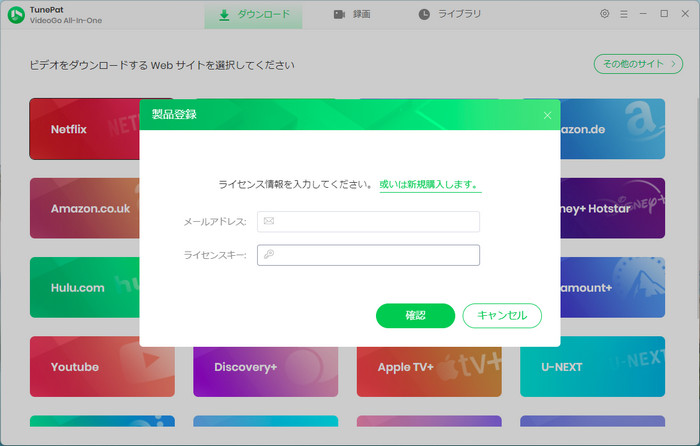Open the ライブラリ tab

coord(450,15)
